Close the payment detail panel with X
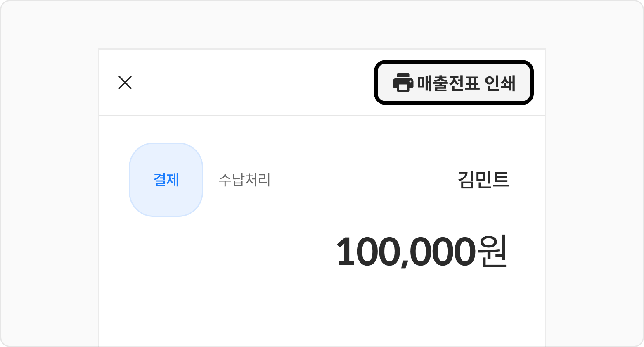644x347 pixels. click(125, 83)
